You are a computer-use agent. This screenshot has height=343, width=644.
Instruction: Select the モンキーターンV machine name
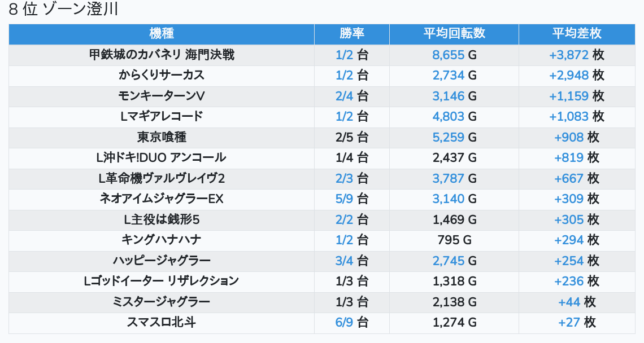[162, 96]
